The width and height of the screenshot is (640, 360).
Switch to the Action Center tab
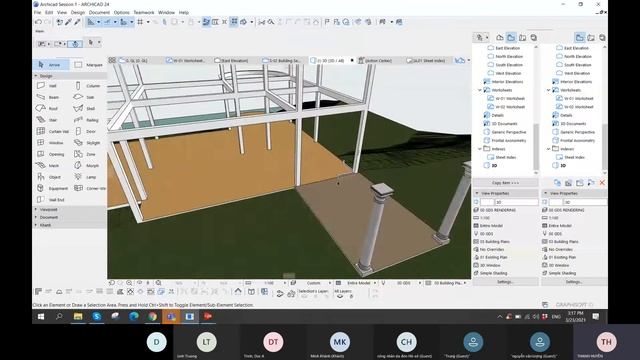pos(376,60)
